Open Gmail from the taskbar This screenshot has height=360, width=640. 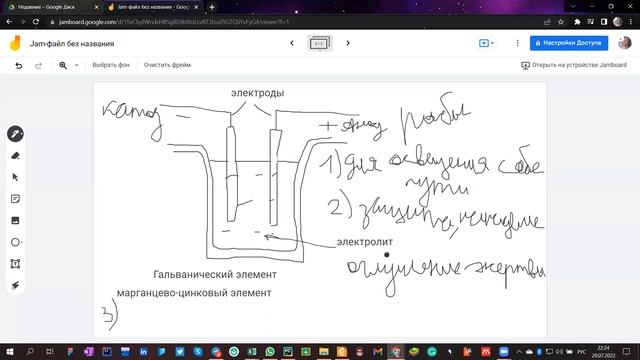click(378, 352)
